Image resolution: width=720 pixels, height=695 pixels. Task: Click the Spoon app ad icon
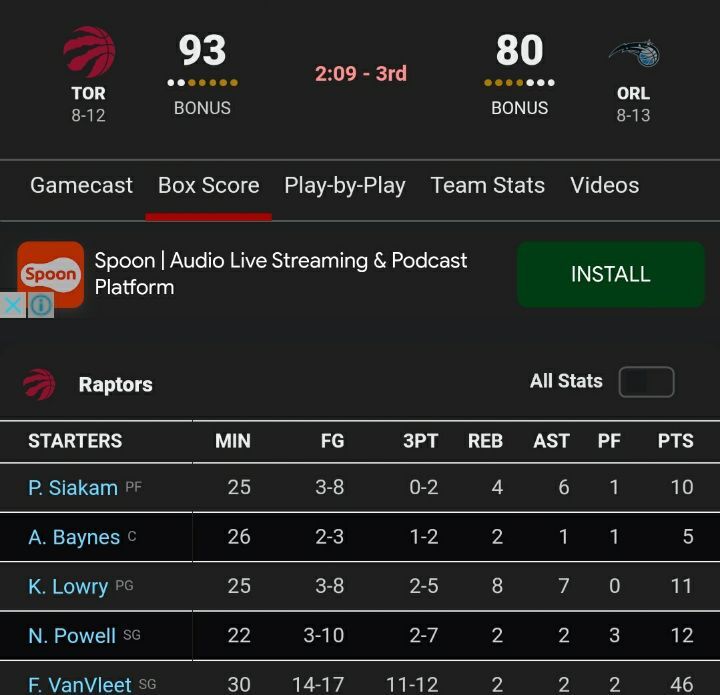coord(51,273)
